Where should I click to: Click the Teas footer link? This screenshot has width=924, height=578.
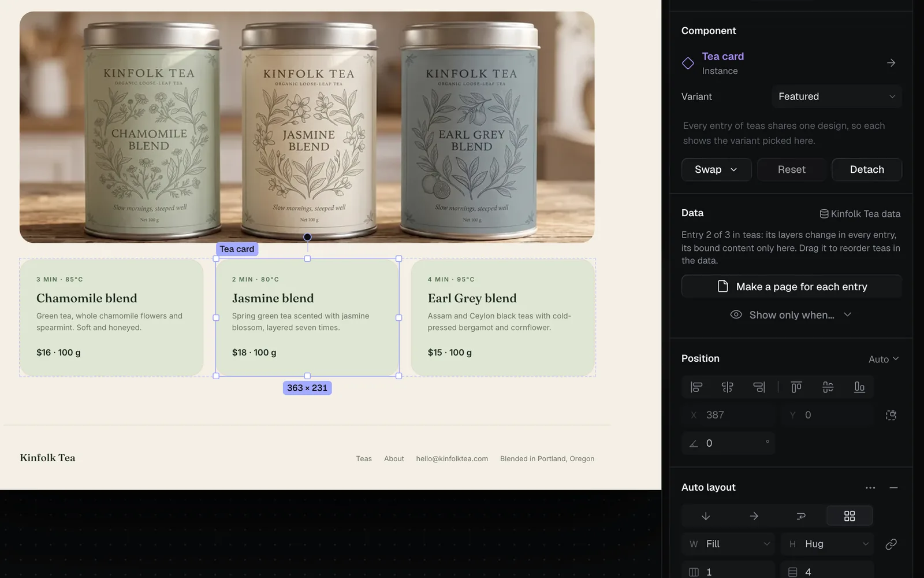point(364,458)
